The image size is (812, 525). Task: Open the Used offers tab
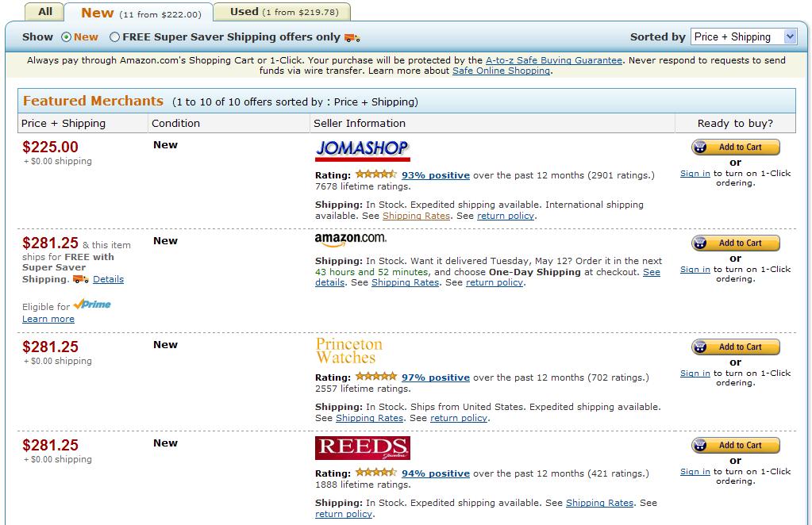(x=283, y=11)
